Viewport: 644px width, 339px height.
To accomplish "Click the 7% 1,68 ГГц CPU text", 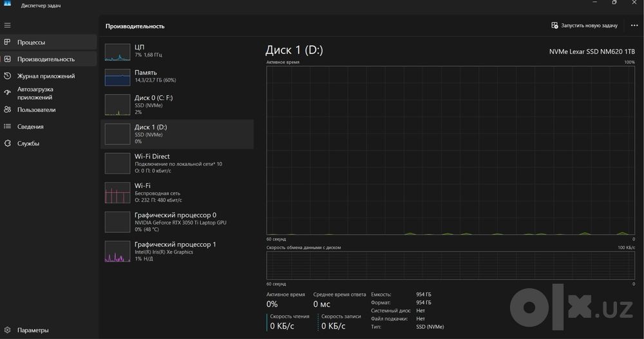I will [x=148, y=55].
